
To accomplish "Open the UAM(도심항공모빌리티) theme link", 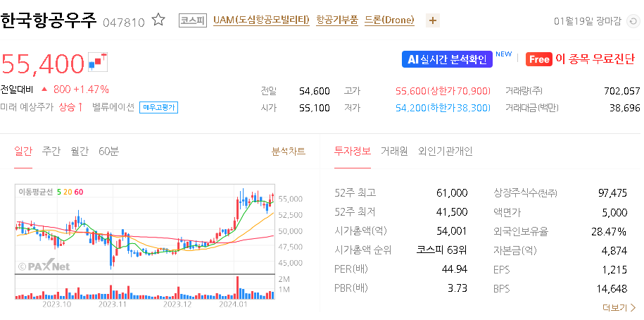I will (x=261, y=20).
